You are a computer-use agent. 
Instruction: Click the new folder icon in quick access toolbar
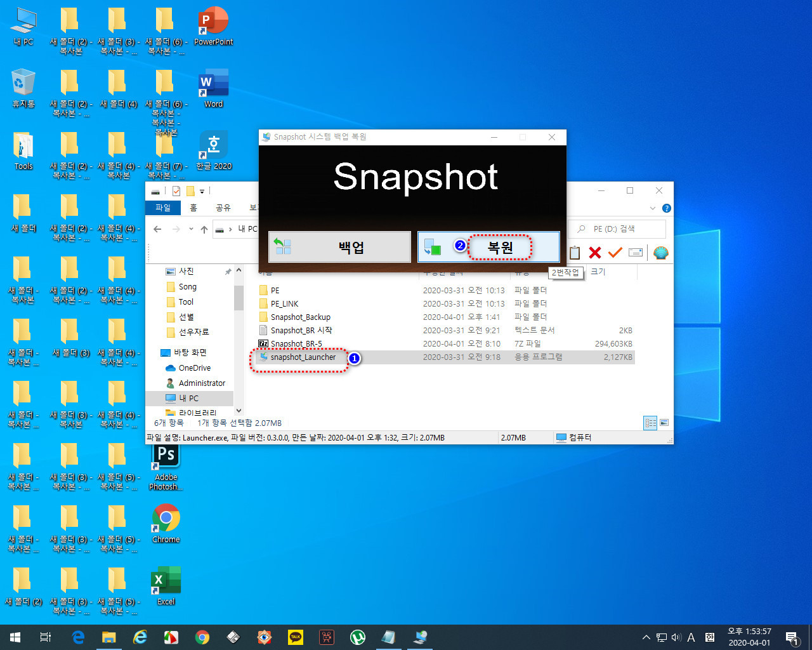click(x=190, y=191)
